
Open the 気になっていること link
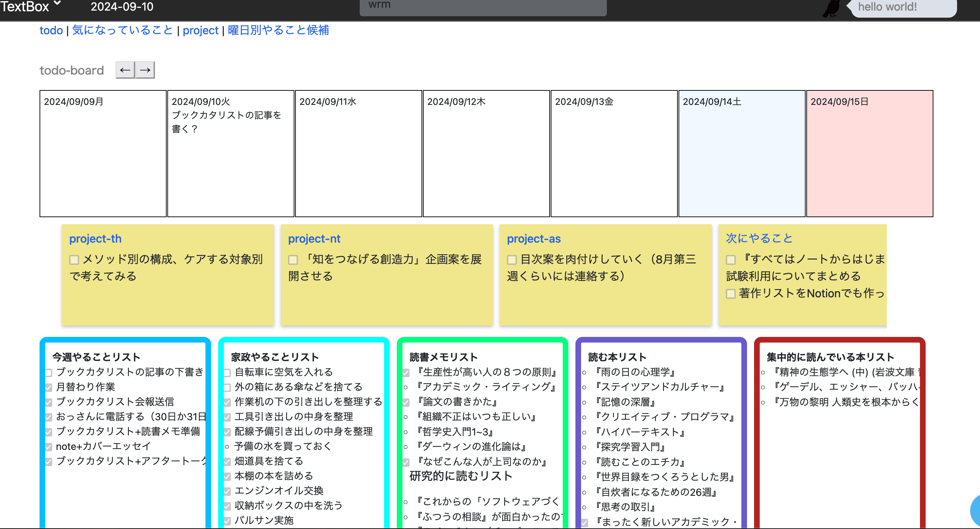[x=122, y=30]
